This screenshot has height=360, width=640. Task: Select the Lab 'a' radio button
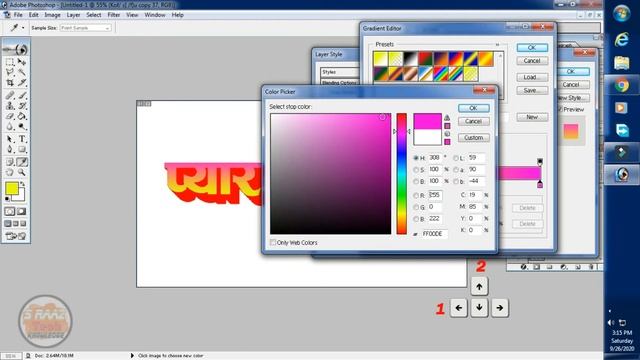[456, 170]
